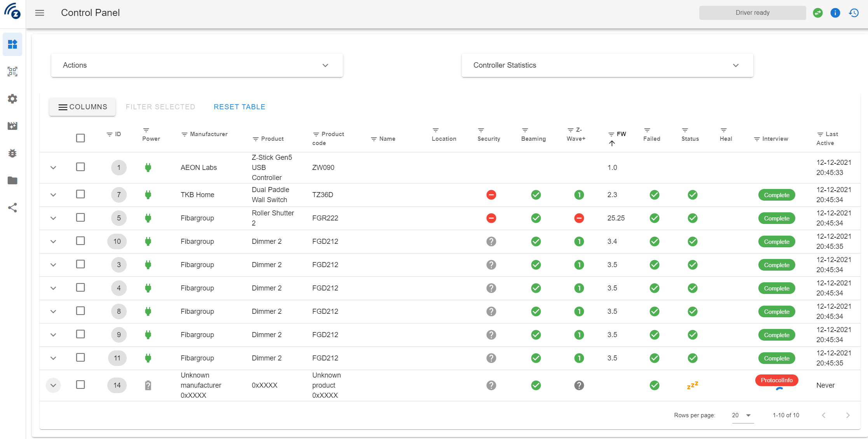This screenshot has height=439, width=868.
Task: Click the blue info icon in header
Action: click(835, 13)
